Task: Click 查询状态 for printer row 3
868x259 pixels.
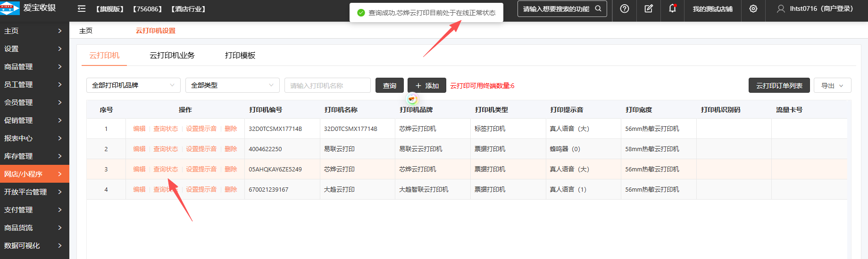Action: [166, 169]
